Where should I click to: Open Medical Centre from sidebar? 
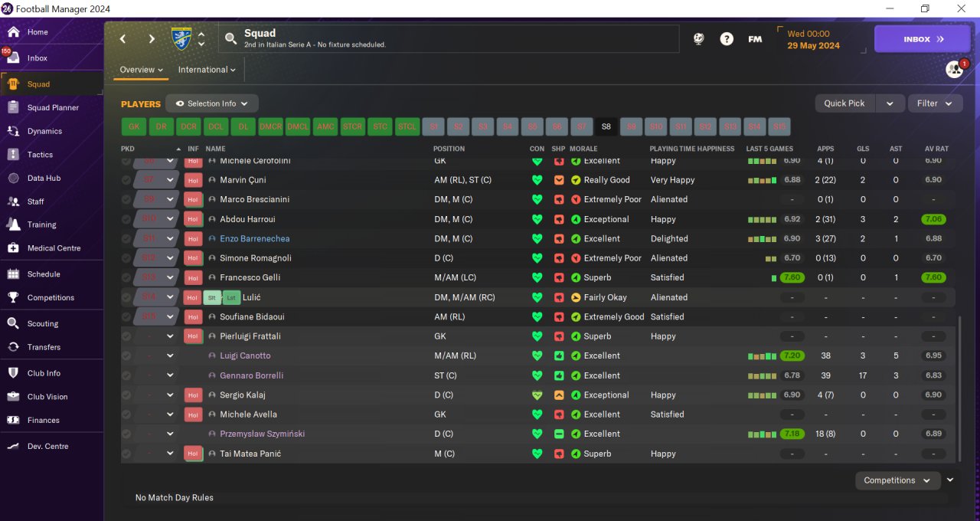click(x=13, y=248)
